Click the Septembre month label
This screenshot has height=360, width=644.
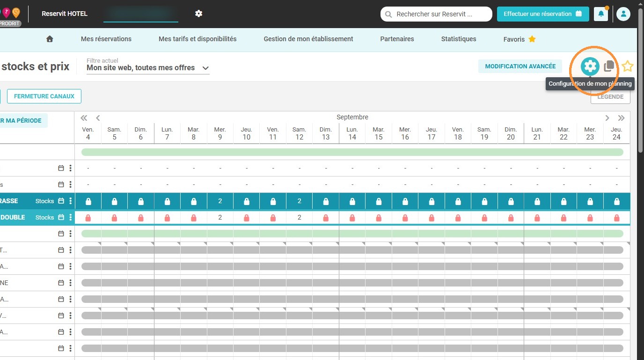pyautogui.click(x=352, y=117)
